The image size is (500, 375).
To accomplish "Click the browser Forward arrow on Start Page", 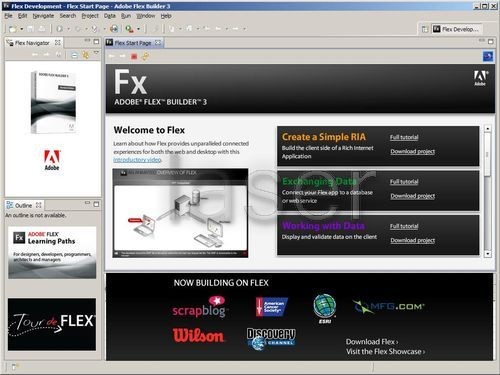I will (123, 56).
